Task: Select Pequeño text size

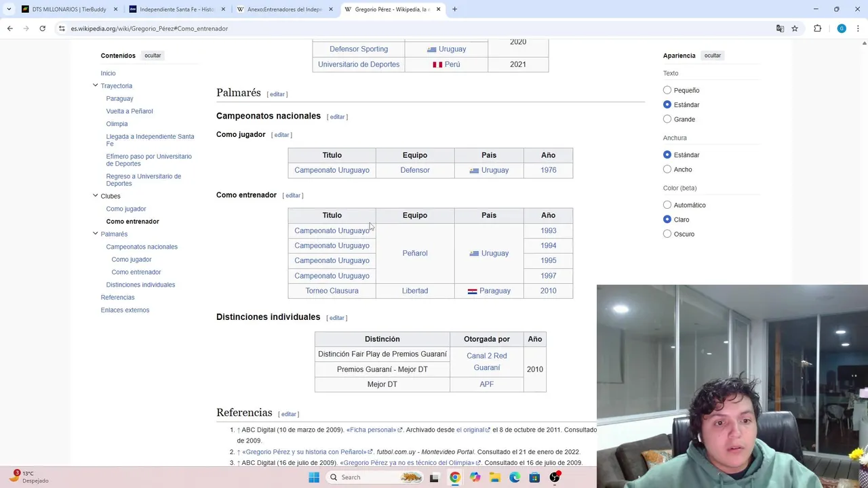Action: tap(667, 90)
